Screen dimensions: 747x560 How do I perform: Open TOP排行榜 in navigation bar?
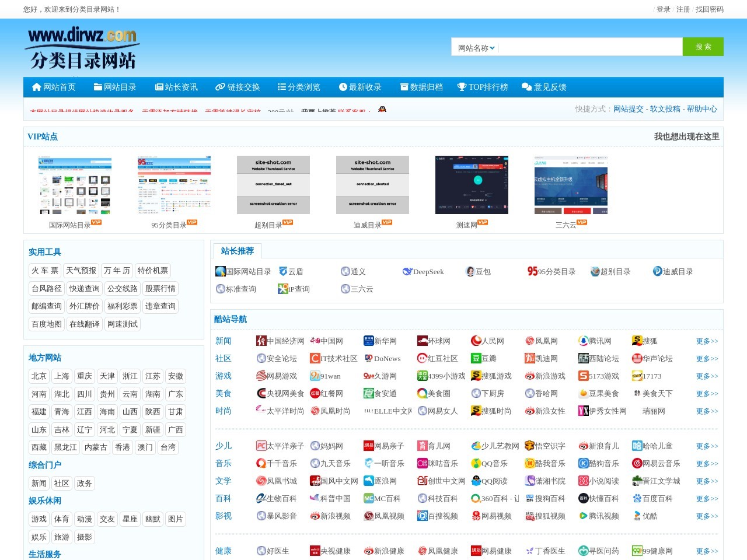click(483, 87)
